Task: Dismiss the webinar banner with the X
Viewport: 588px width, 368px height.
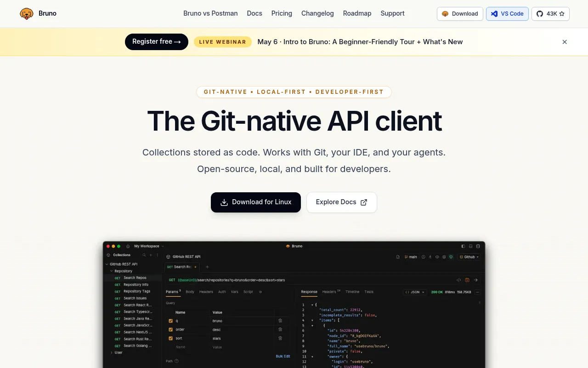Action: 565,42
